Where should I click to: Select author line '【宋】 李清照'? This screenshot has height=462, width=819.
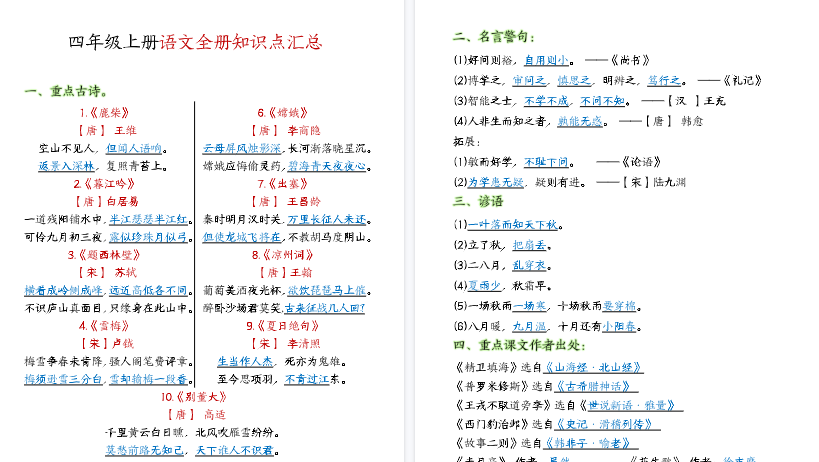click(x=285, y=343)
